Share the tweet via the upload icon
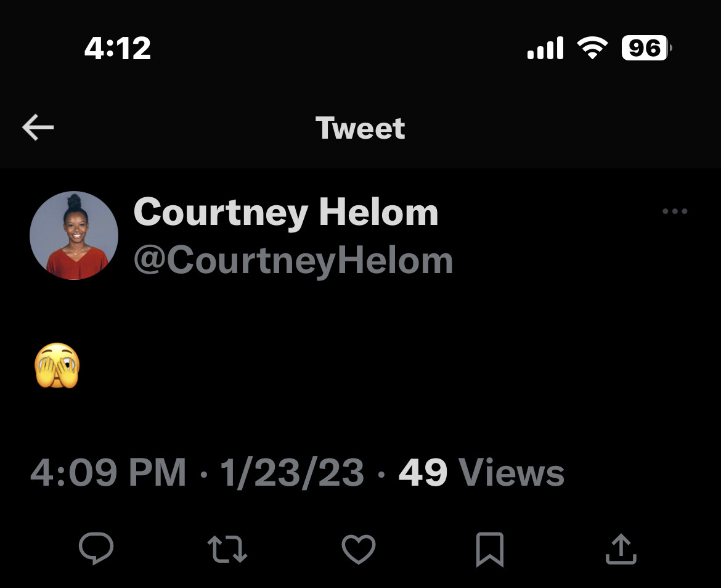 (621, 549)
